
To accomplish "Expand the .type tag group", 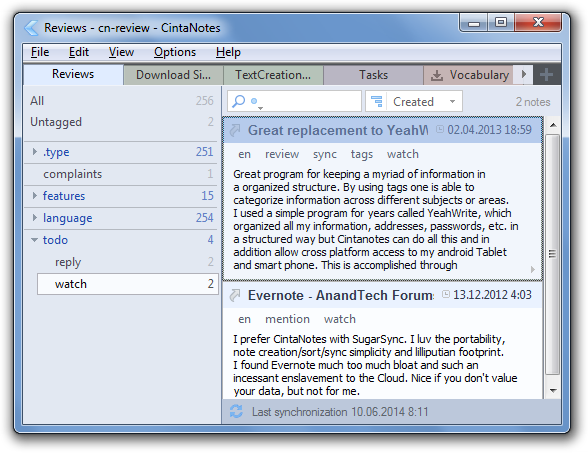I will click(x=34, y=152).
